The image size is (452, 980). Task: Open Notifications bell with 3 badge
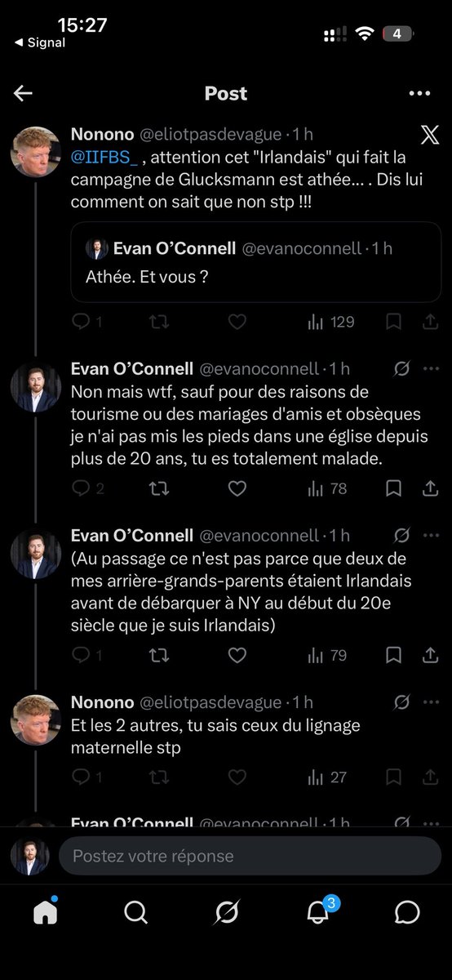click(x=318, y=910)
